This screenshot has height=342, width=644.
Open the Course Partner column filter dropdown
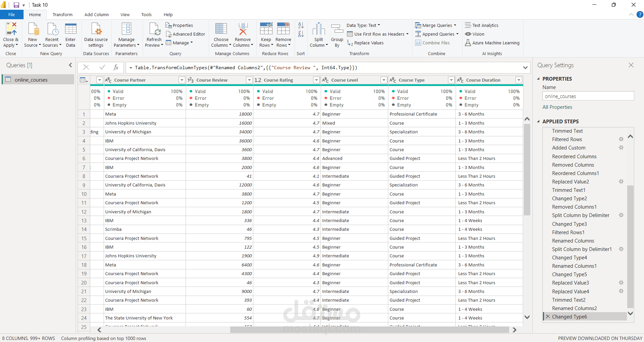point(182,80)
